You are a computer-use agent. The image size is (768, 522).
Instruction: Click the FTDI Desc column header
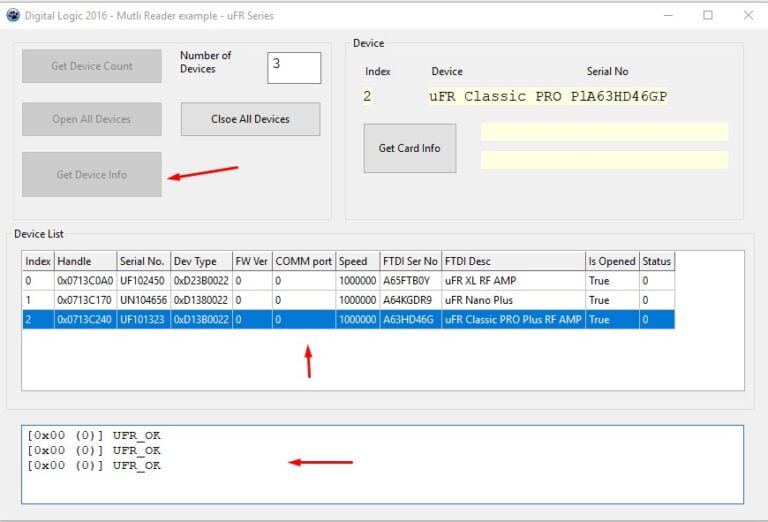point(513,261)
